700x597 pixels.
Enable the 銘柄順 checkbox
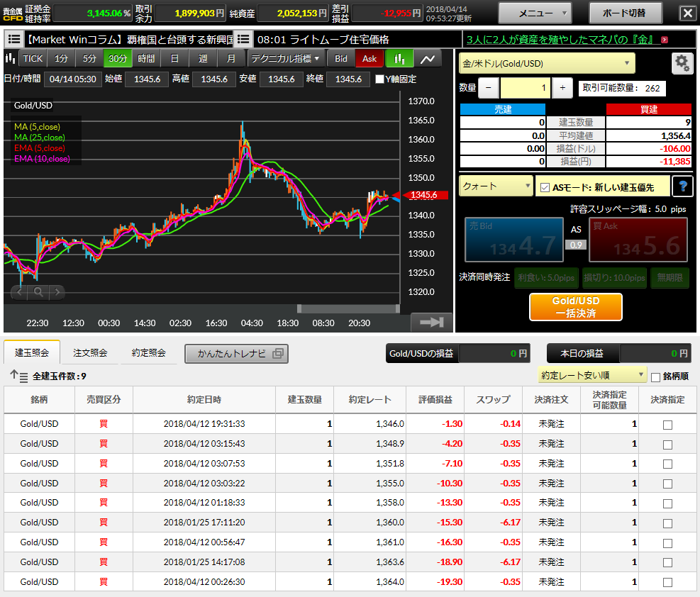tap(655, 377)
